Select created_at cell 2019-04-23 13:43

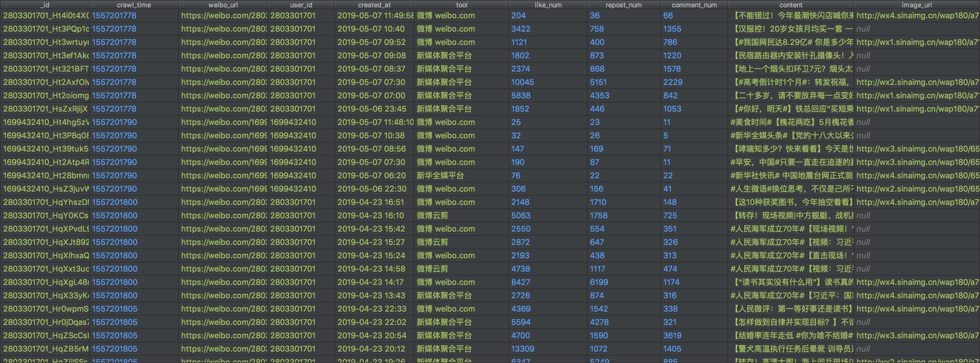coord(374,296)
